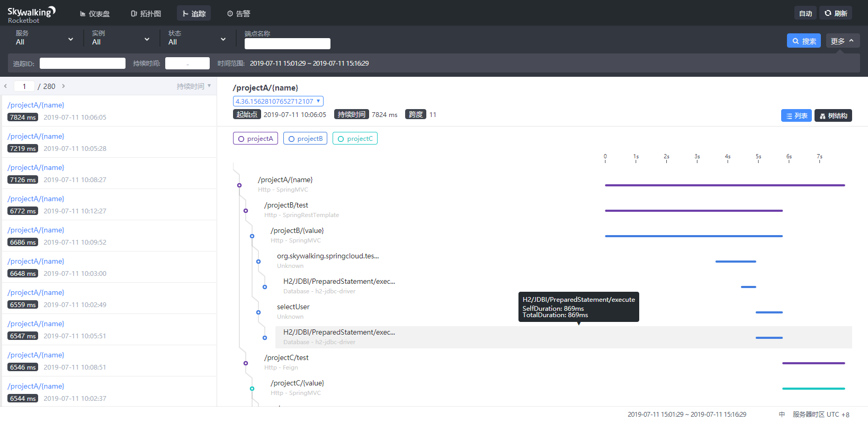The image size is (868, 422).
Task: Switch to 树结构 tree view
Action: pos(833,115)
